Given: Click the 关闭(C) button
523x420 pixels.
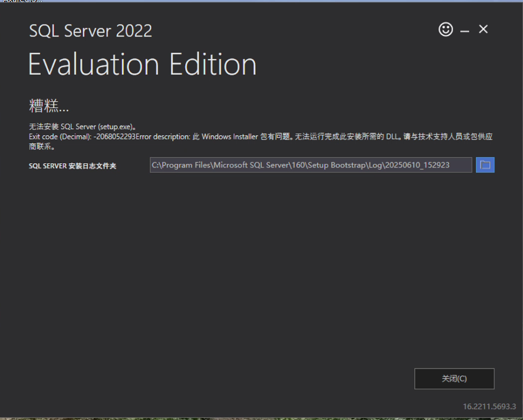Looking at the screenshot, I should [x=454, y=379].
